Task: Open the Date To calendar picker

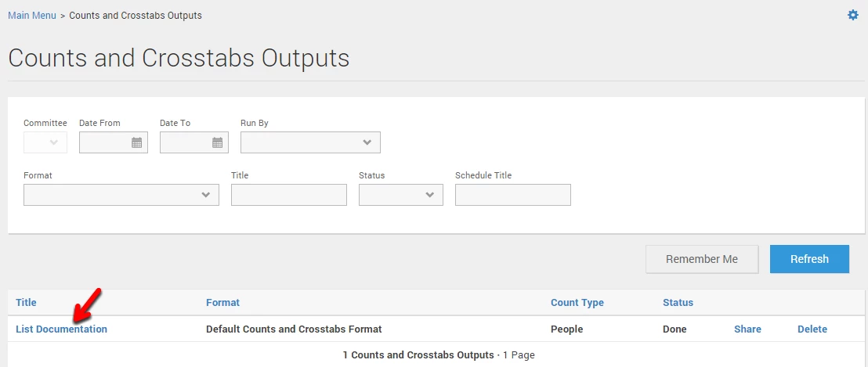Action: click(x=218, y=142)
